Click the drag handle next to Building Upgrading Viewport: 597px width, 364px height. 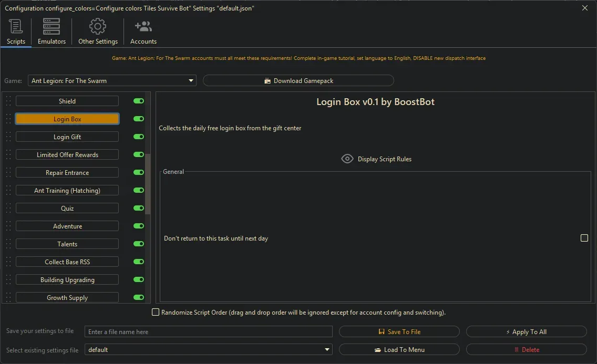coord(8,279)
